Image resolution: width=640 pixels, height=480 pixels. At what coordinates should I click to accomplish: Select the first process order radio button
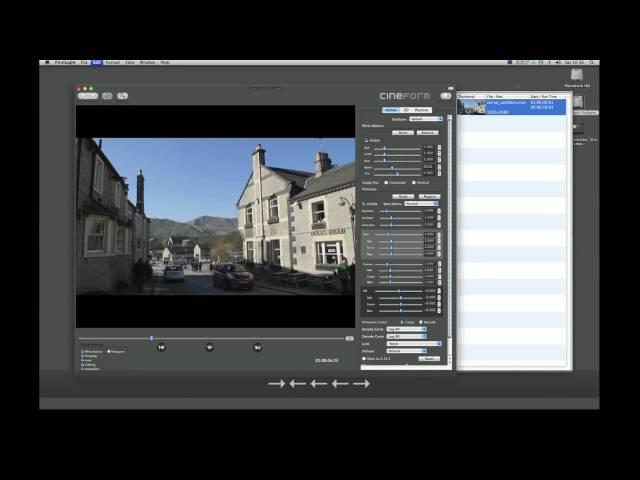(402, 322)
